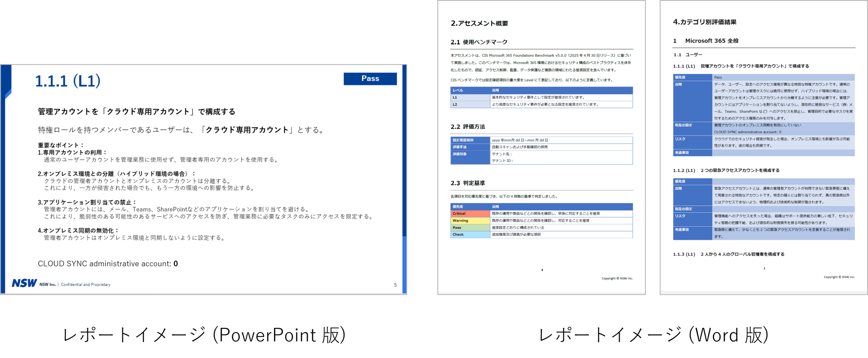Click the 1.1.3 (L1) global admin heading

[x=729, y=254]
